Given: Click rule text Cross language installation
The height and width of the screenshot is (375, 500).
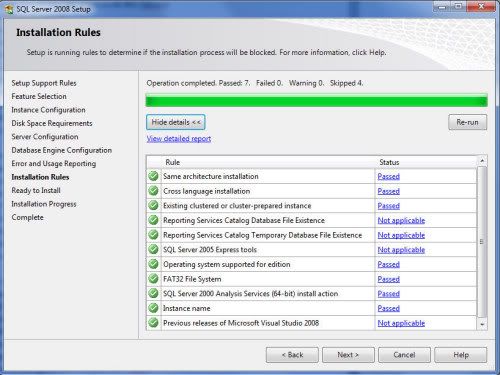Looking at the screenshot, I should pyautogui.click(x=206, y=191).
